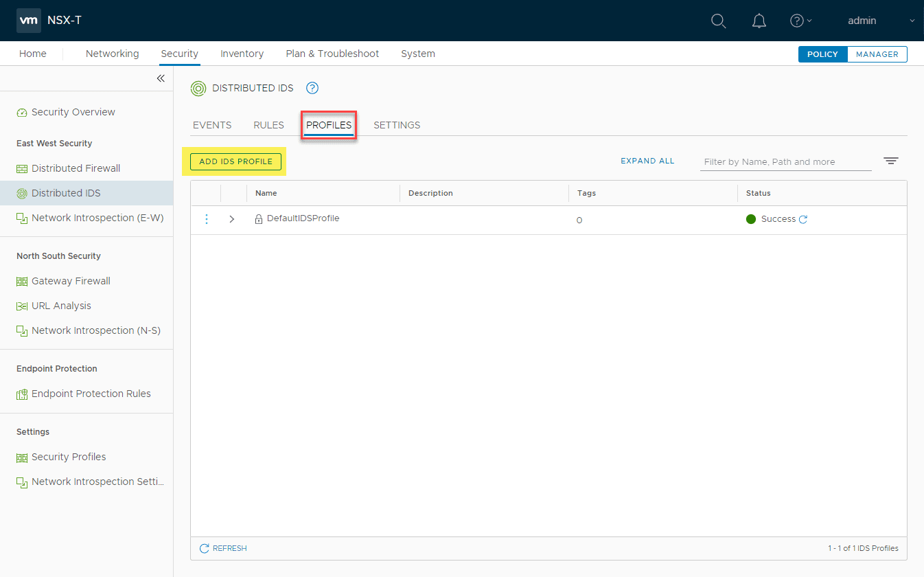Image resolution: width=924 pixels, height=577 pixels.
Task: Expand the admin user menu
Action: [x=881, y=21]
